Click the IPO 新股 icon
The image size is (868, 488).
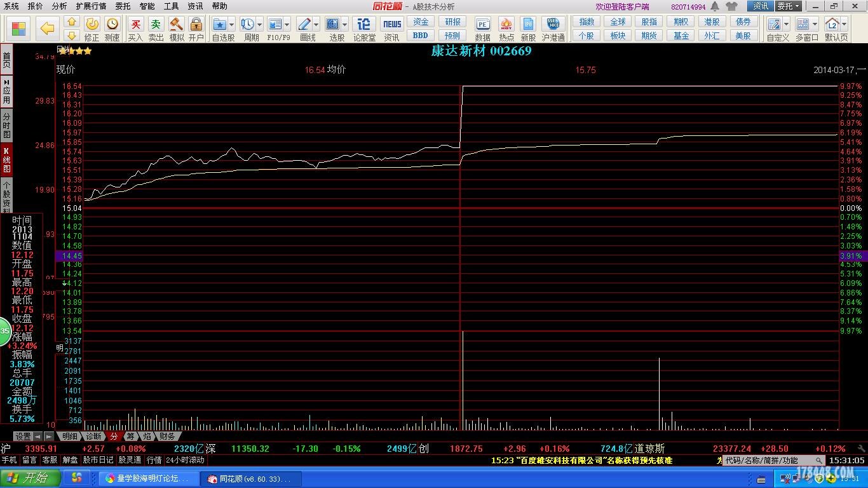(x=529, y=24)
